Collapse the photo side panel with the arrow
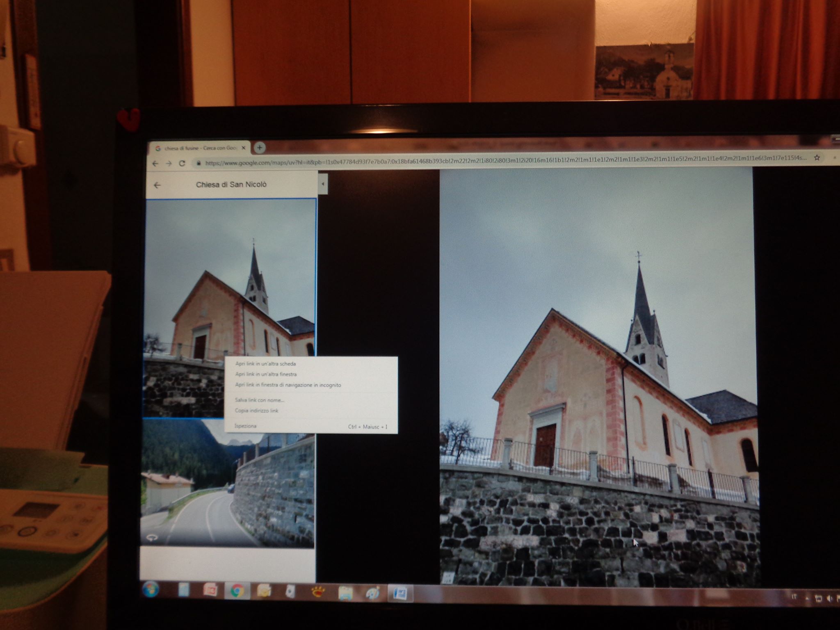This screenshot has height=630, width=840. 323,184
